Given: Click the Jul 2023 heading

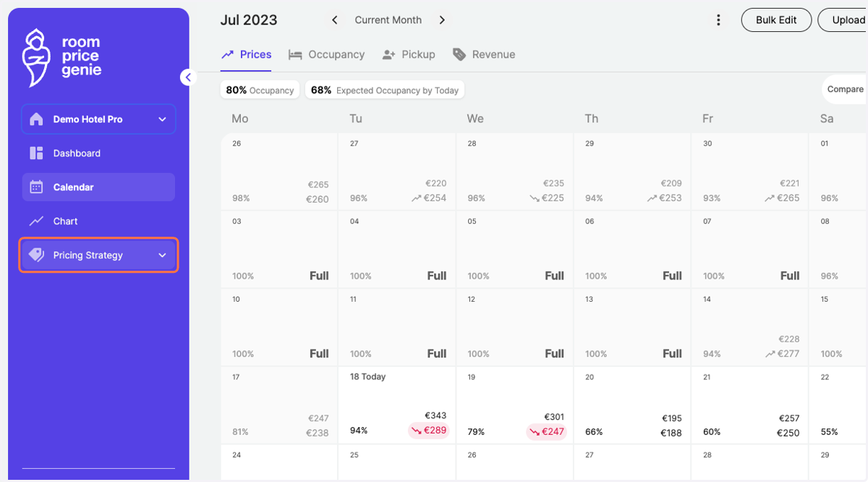Looking at the screenshot, I should tap(249, 20).
